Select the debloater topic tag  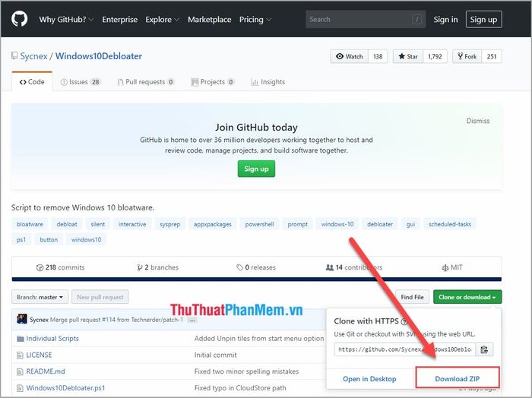click(380, 224)
